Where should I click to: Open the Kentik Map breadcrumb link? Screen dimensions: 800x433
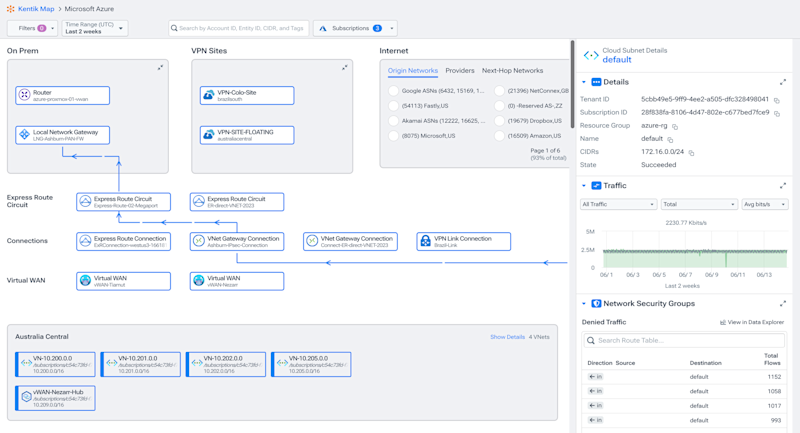pyautogui.click(x=36, y=9)
